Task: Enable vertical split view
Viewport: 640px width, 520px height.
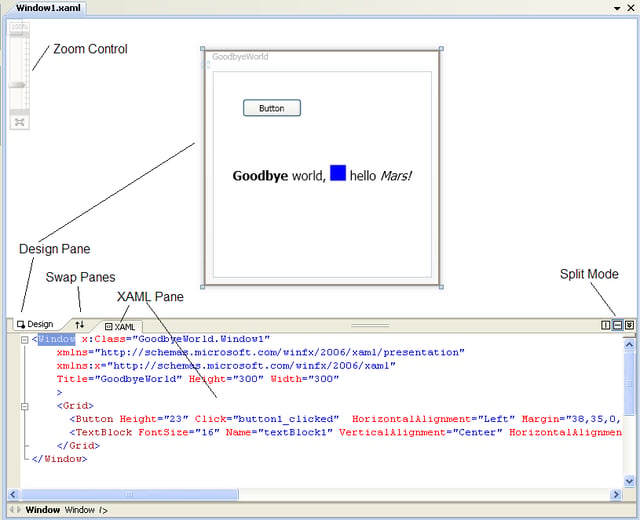Action: point(606,325)
